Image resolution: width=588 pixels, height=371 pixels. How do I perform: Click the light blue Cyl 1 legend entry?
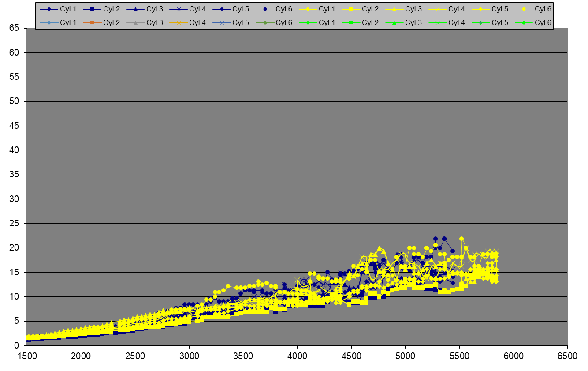[x=68, y=23]
